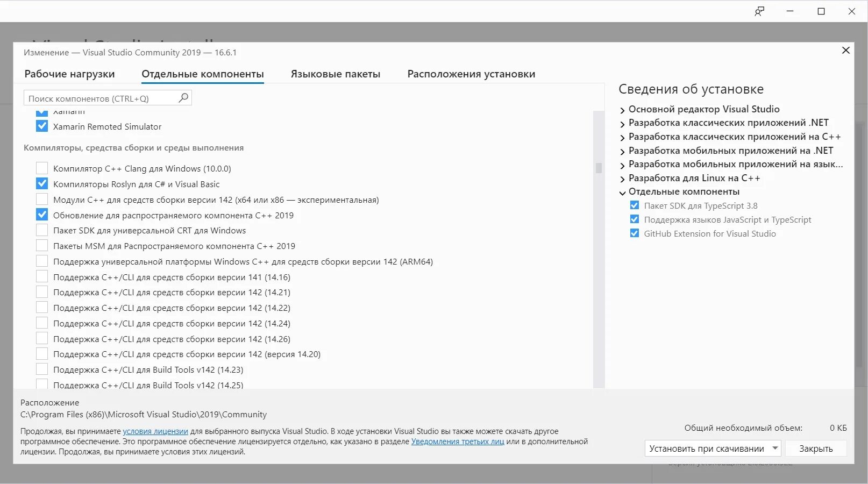Uncheck Обновление для распространяемого компонента C++ 2019
This screenshot has width=868, height=484.
42,215
